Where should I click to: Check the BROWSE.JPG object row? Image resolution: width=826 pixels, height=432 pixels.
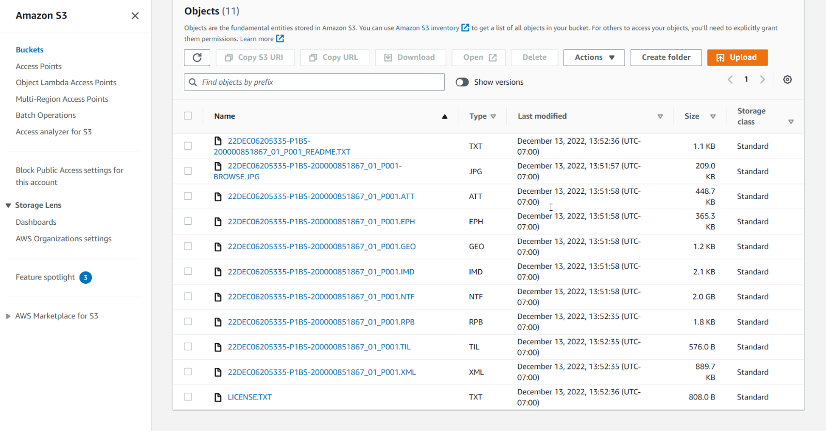pyautogui.click(x=188, y=171)
